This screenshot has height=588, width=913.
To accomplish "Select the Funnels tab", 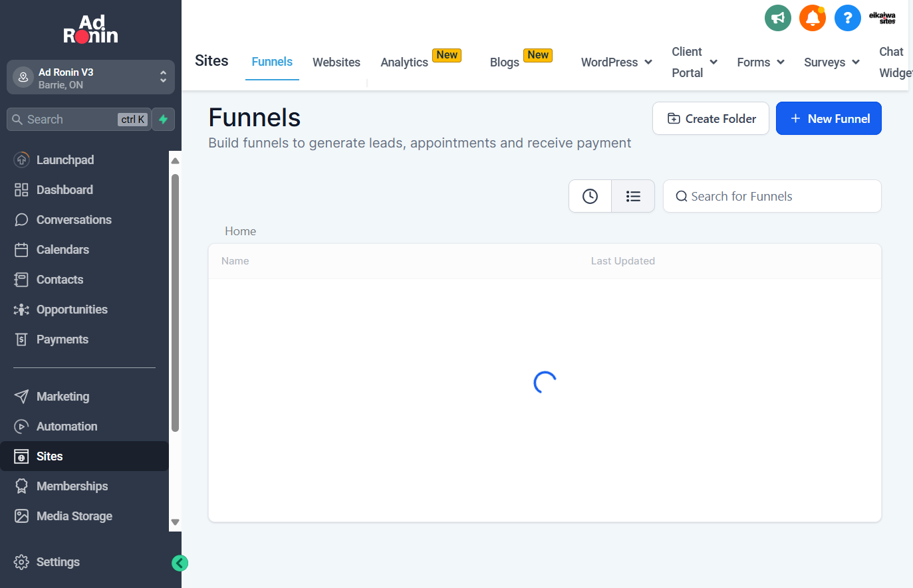I will pyautogui.click(x=272, y=62).
